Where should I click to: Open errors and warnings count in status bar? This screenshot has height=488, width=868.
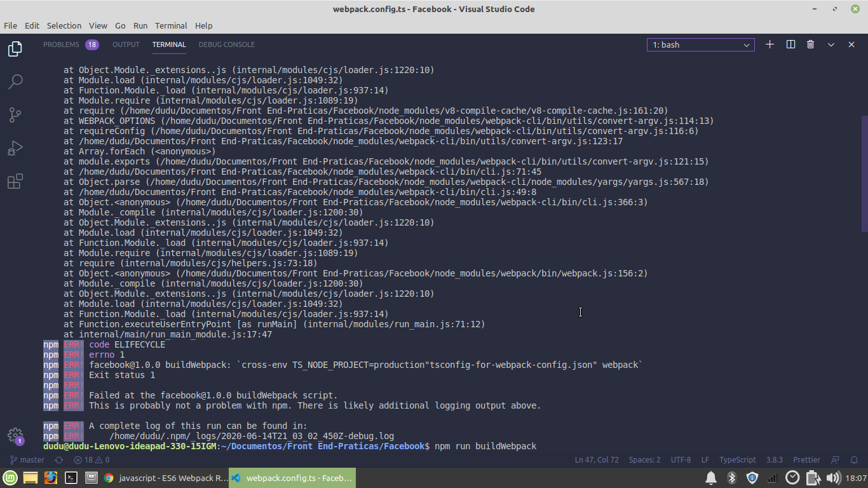pyautogui.click(x=92, y=460)
